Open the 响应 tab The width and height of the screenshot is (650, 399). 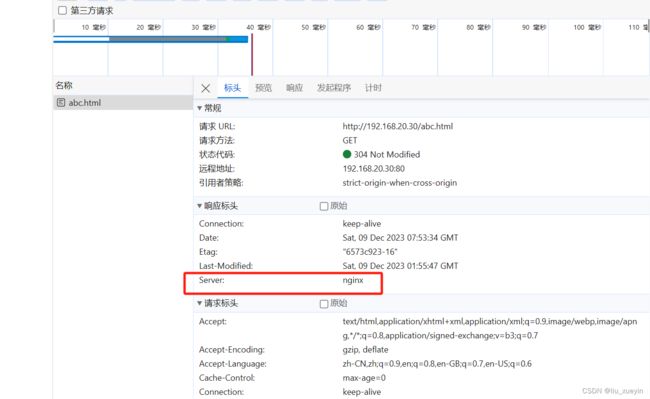pos(294,88)
